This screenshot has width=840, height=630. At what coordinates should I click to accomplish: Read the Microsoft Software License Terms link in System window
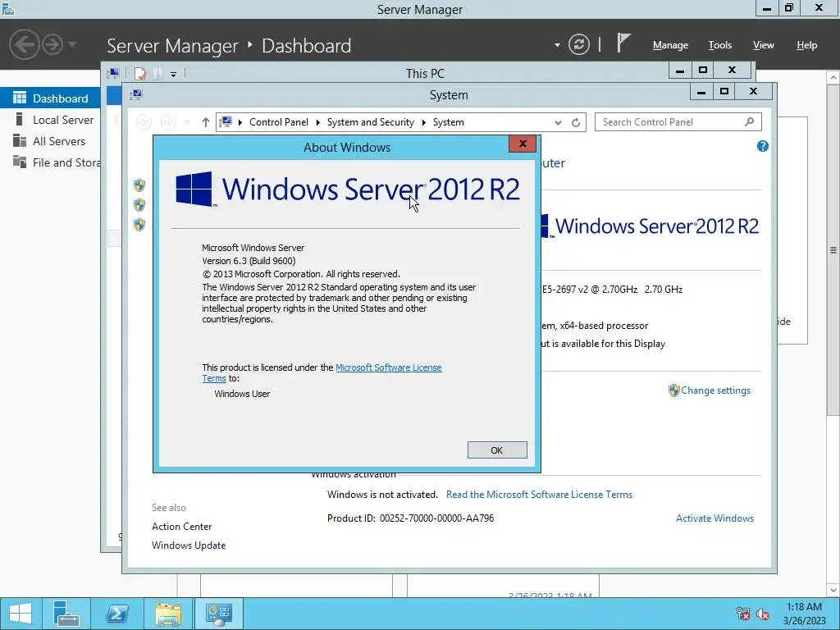[539, 495]
